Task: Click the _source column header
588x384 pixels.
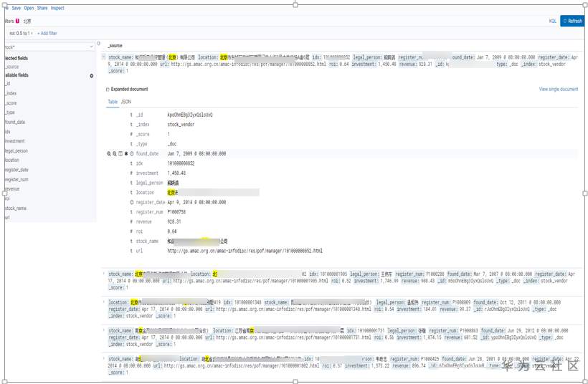Action: (115, 46)
